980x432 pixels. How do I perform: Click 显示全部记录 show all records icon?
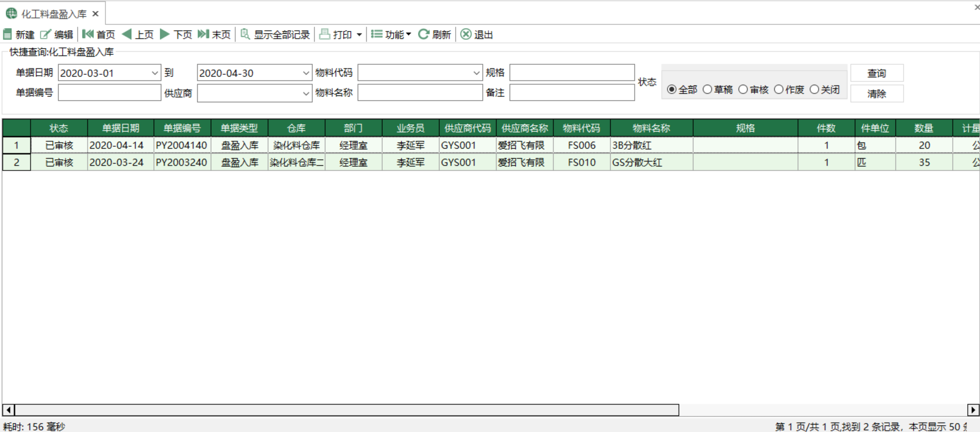coord(245,34)
